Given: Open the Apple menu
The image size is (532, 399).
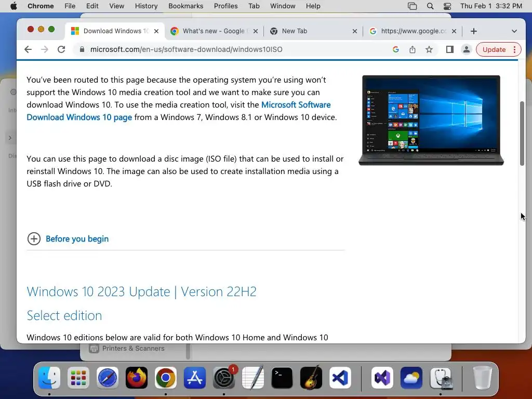Looking at the screenshot, I should point(14,6).
